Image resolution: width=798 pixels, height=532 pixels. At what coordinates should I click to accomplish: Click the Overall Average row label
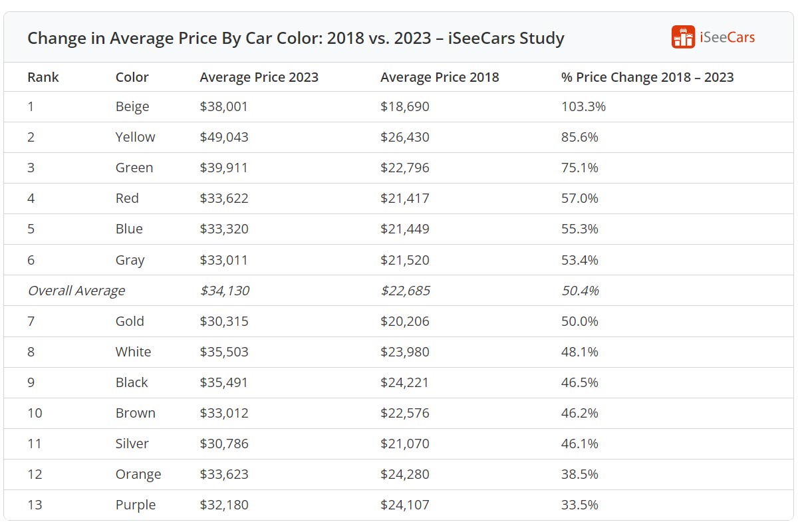[x=76, y=291]
